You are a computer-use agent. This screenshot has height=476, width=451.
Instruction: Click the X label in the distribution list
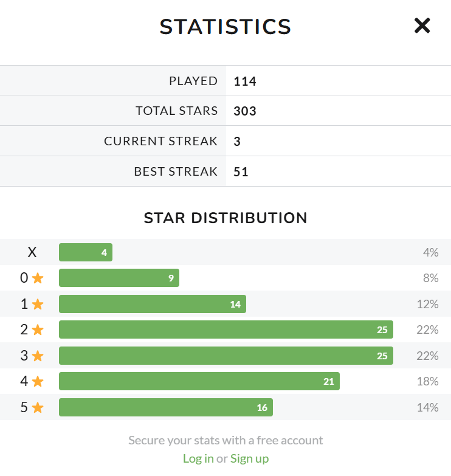[32, 252]
